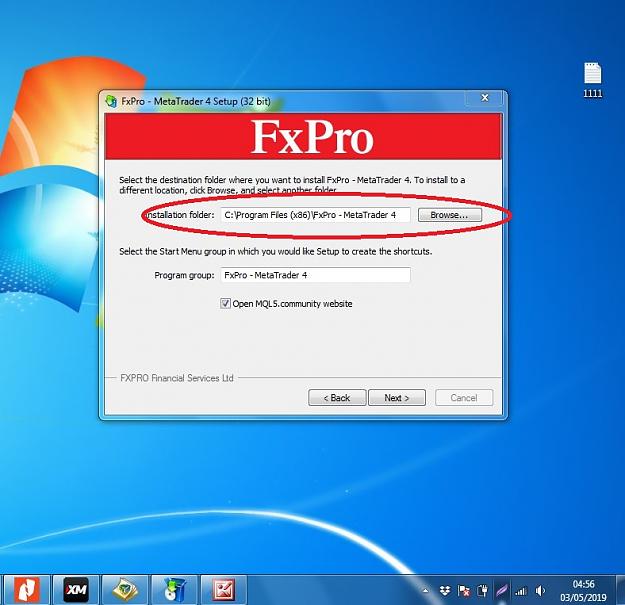Image resolution: width=625 pixels, height=605 pixels.
Task: Click the Dropbox tray icon
Action: click(445, 590)
